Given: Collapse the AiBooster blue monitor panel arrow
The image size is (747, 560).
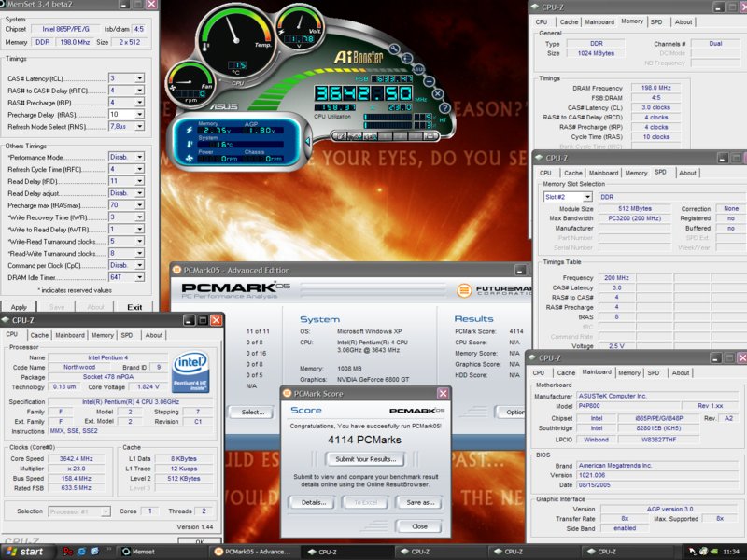Looking at the screenshot, I should 308,142.
